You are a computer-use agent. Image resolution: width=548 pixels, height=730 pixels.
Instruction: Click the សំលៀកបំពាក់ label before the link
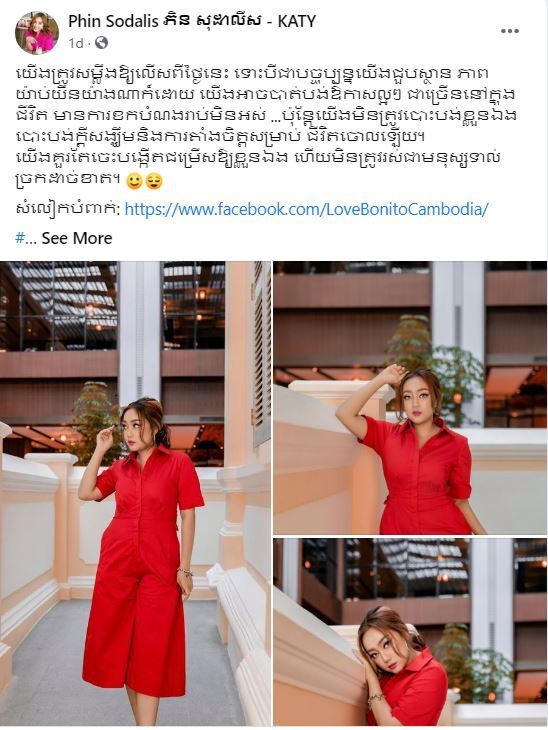pos(68,209)
